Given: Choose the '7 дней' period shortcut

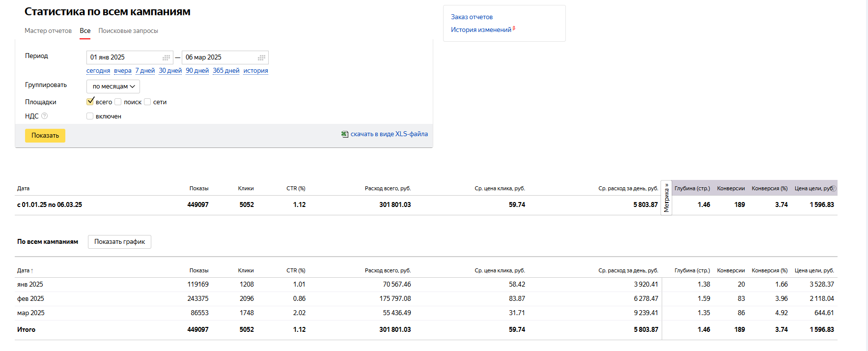Looking at the screenshot, I should click(x=145, y=71).
